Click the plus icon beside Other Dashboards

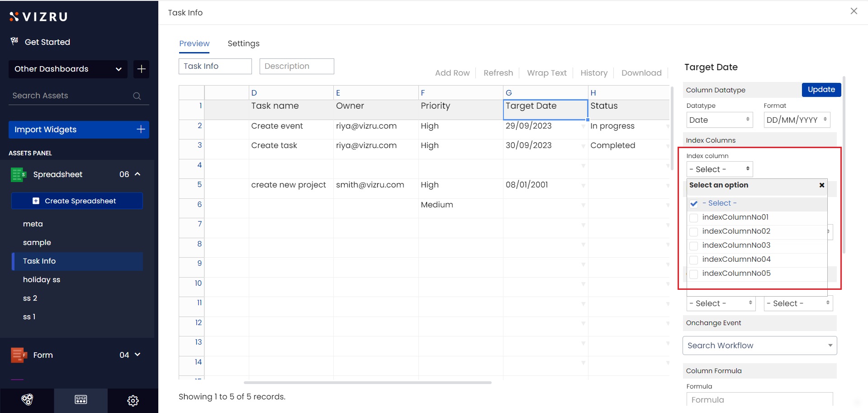pyautogui.click(x=141, y=69)
